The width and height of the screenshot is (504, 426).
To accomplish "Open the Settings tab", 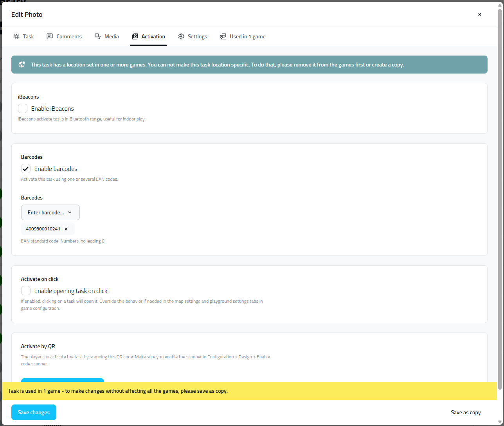I will click(x=197, y=36).
